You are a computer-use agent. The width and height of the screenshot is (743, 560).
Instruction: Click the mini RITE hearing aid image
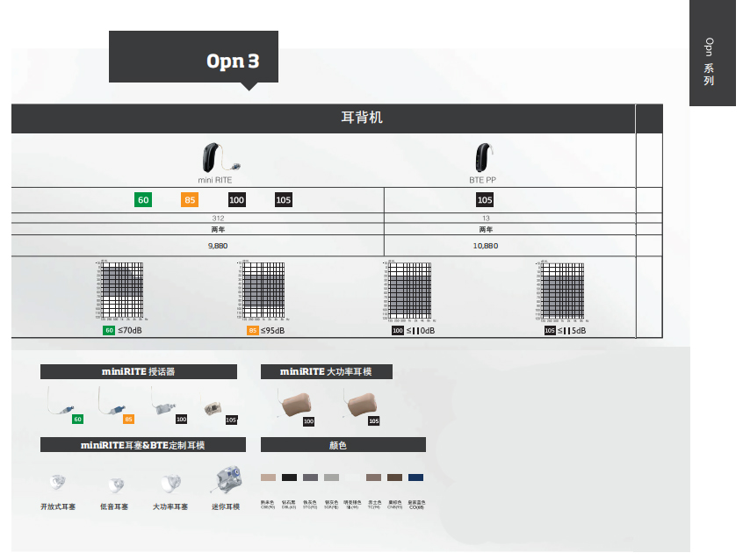coord(211,157)
